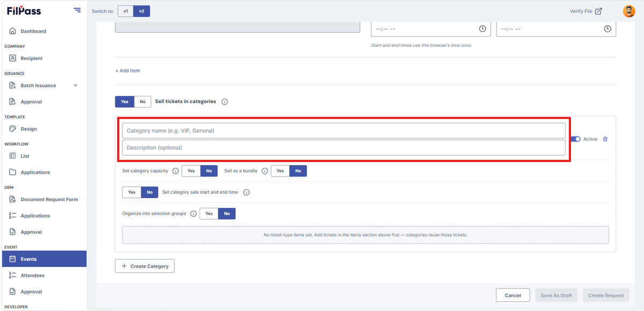Click the Description (optional) input field
The image size is (644, 311).
pos(344,147)
